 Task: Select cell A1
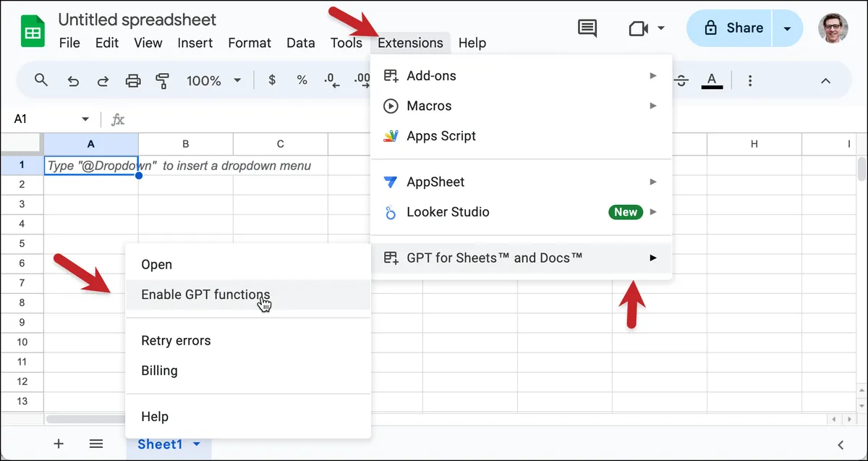91,165
